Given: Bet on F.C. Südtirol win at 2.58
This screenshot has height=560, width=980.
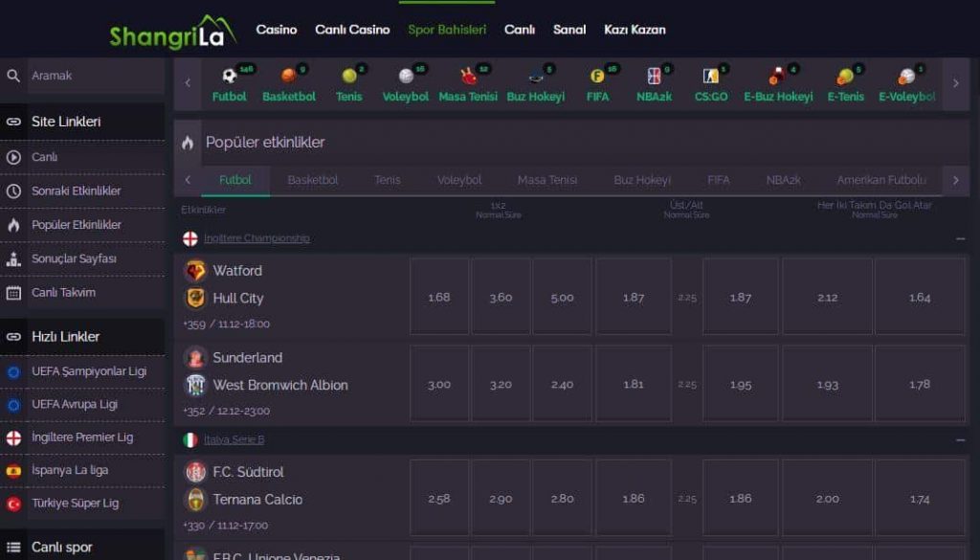Looking at the screenshot, I should coord(438,499).
